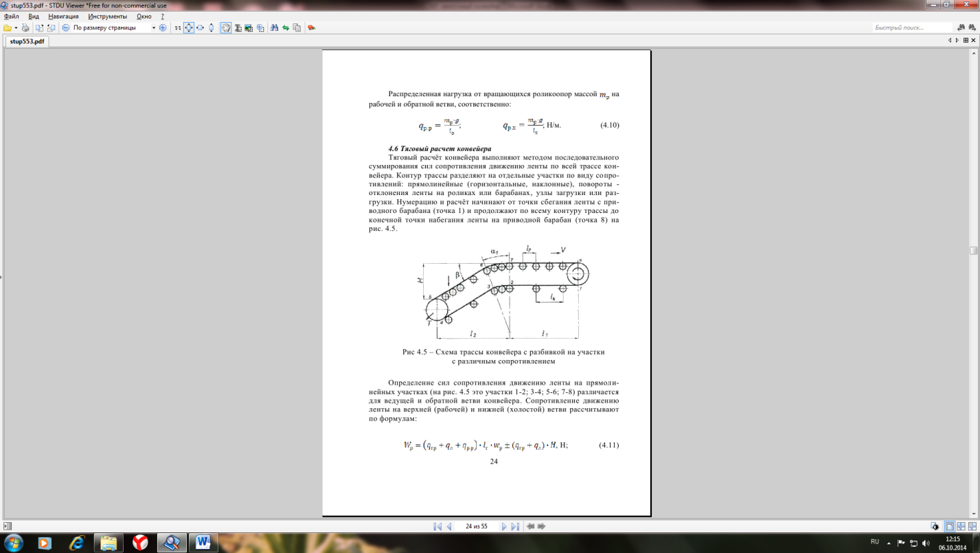
Task: Click the vertical scrollbar thumb
Action: click(973, 251)
